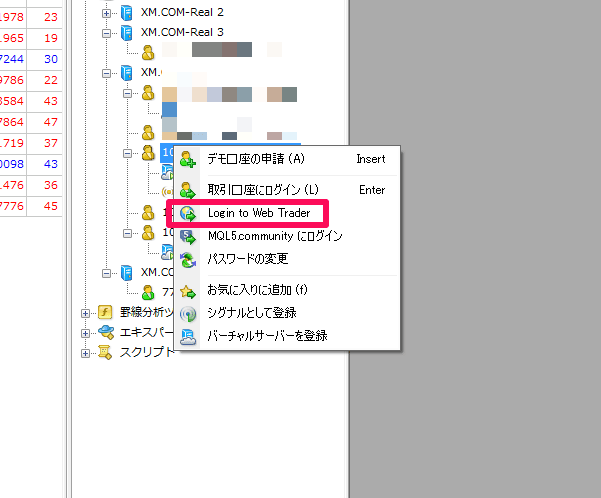
Task: Click the XM.COM-Real 2 server icon
Action: [127, 13]
